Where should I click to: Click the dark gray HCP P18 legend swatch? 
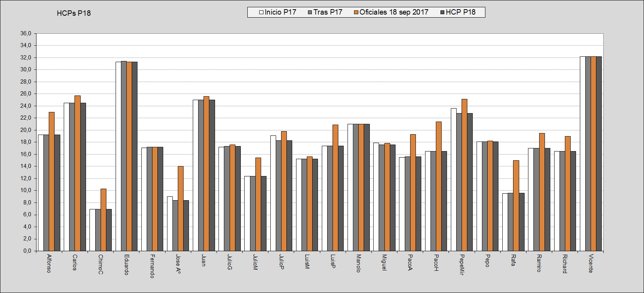pyautogui.click(x=442, y=12)
